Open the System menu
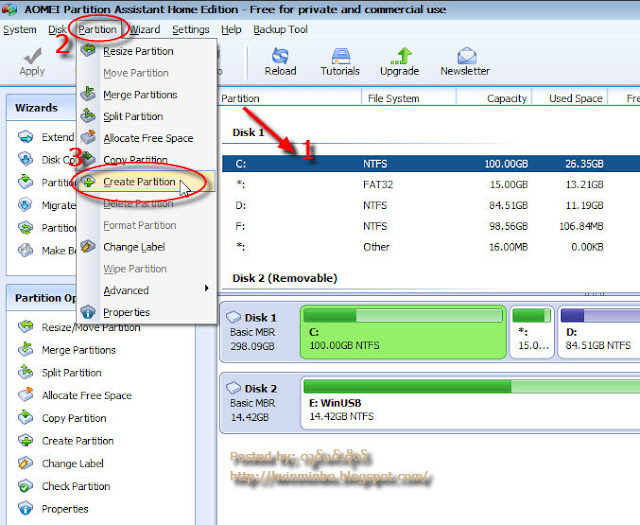 (20, 30)
